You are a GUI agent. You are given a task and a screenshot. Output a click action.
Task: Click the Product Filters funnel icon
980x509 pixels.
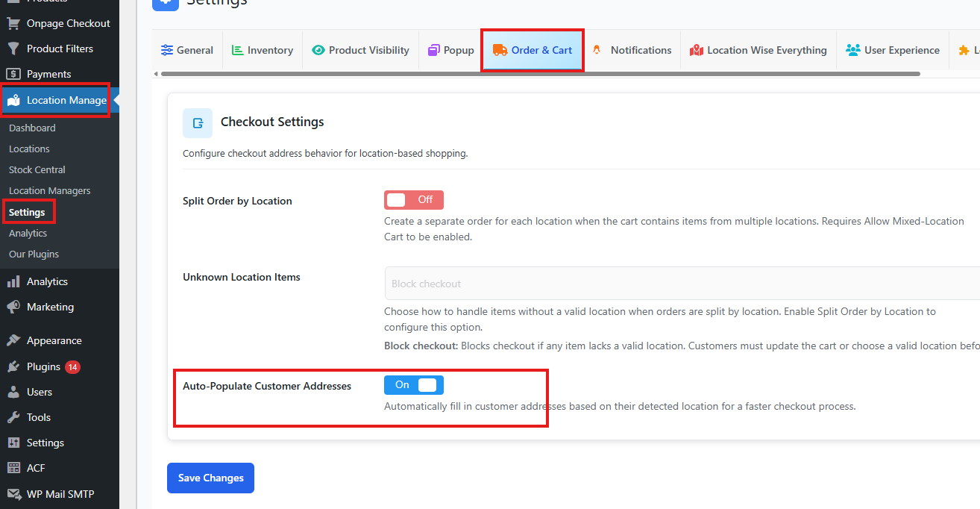(x=13, y=49)
